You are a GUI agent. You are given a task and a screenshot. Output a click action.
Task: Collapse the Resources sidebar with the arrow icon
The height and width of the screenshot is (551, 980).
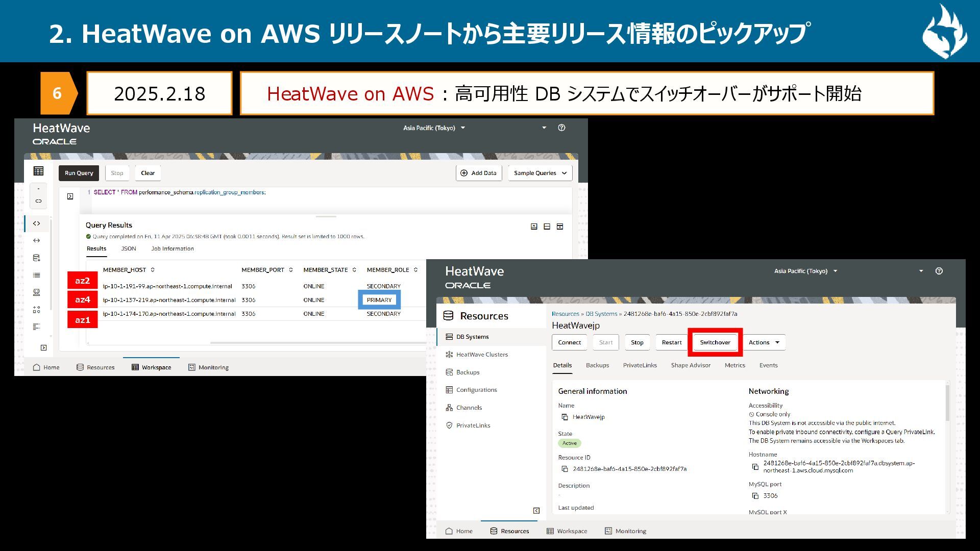(x=536, y=511)
